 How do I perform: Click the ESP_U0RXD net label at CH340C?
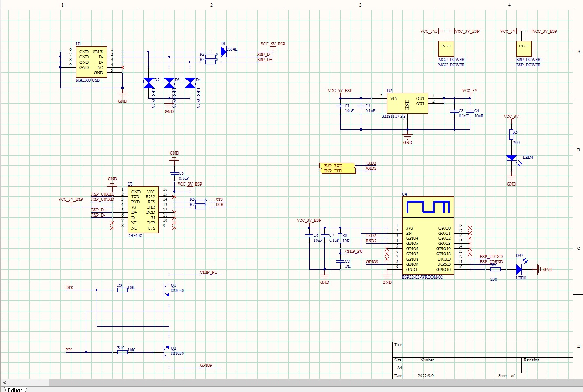click(103, 194)
